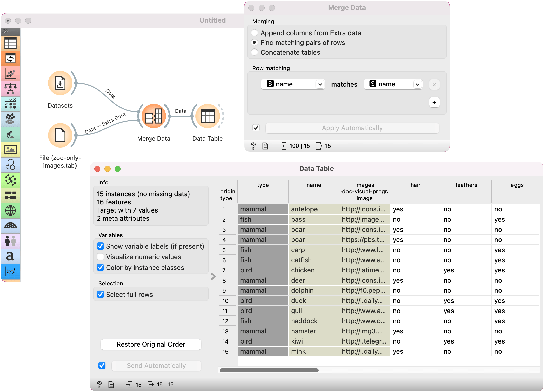
Task: Open the Image Analytics category in the sidebar
Action: click(x=10, y=150)
